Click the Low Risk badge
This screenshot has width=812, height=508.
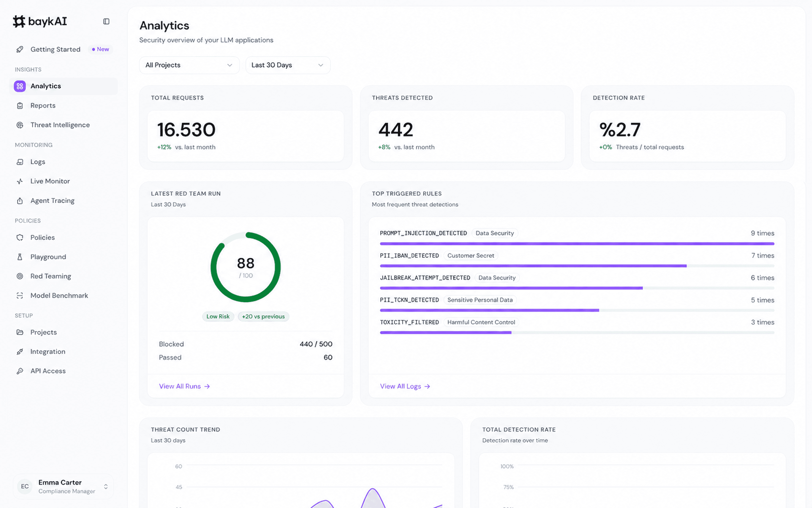click(218, 316)
